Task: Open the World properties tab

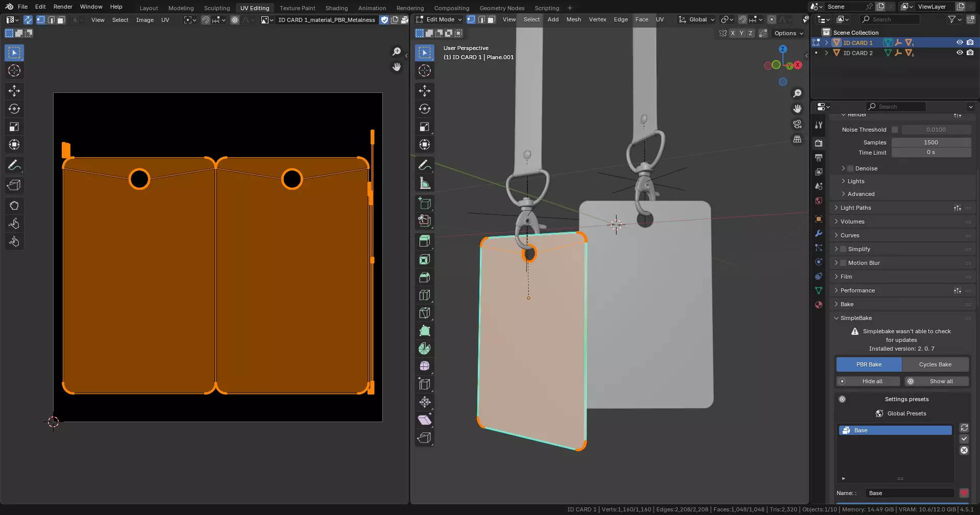Action: click(819, 201)
